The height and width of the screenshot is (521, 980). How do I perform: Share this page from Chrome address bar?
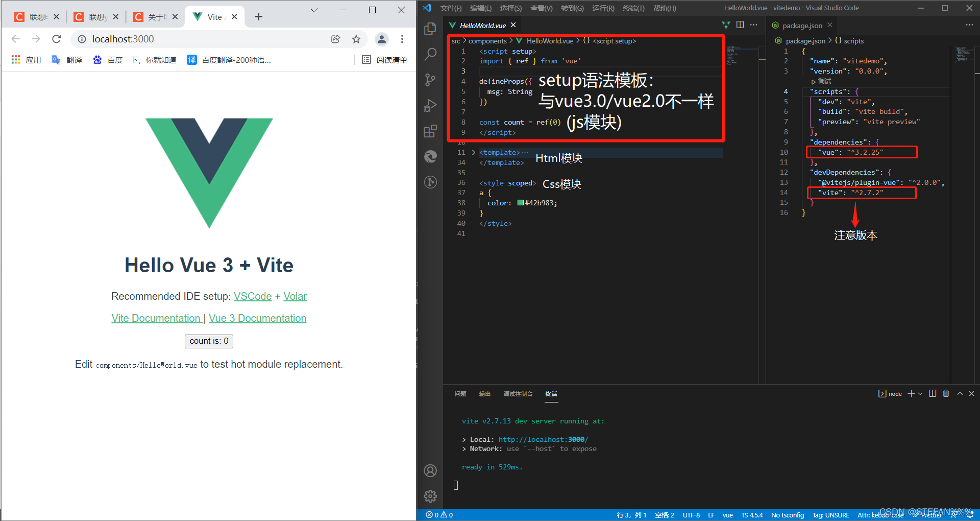pyautogui.click(x=335, y=39)
